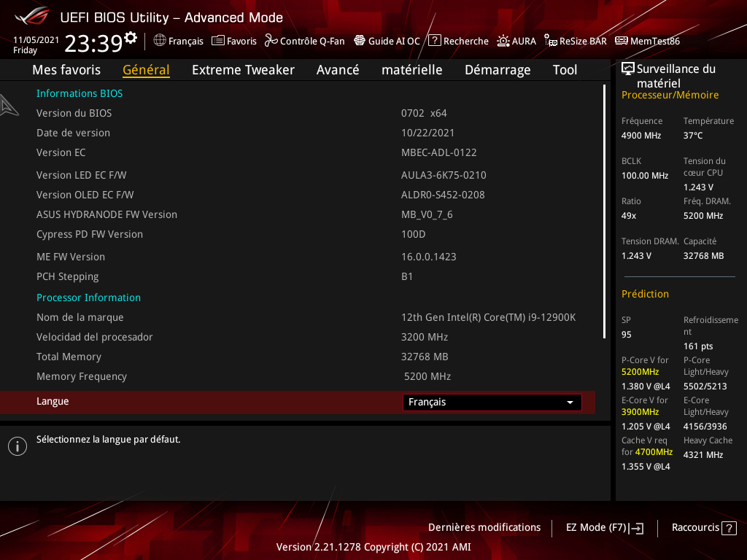
Task: Click Velocidad del procesador label
Action: (94, 337)
